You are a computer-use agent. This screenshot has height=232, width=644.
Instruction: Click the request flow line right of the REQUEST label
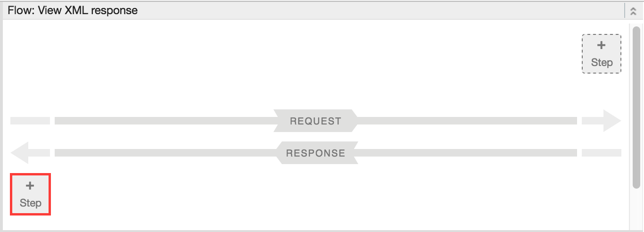pyautogui.click(x=467, y=121)
